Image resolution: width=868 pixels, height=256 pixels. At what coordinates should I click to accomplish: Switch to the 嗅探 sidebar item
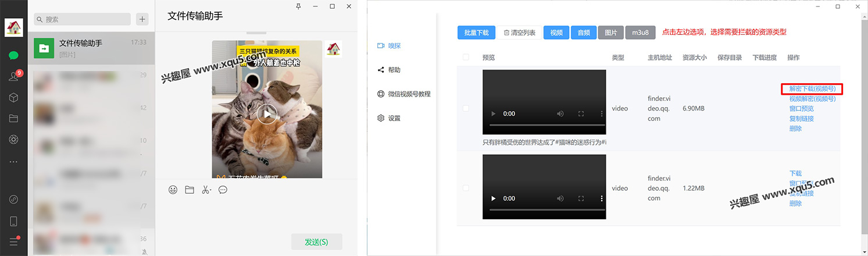point(389,45)
